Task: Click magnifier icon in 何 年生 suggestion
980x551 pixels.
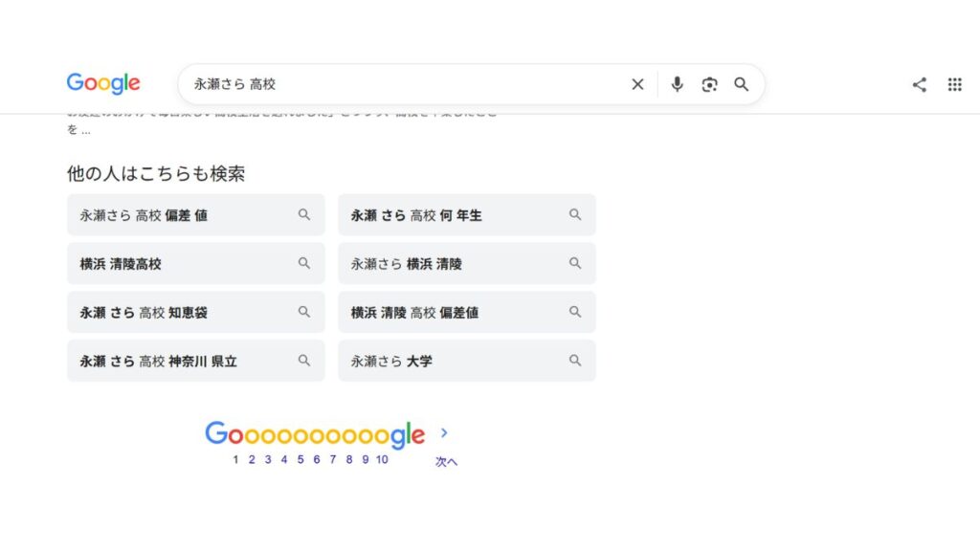Action: tap(575, 215)
